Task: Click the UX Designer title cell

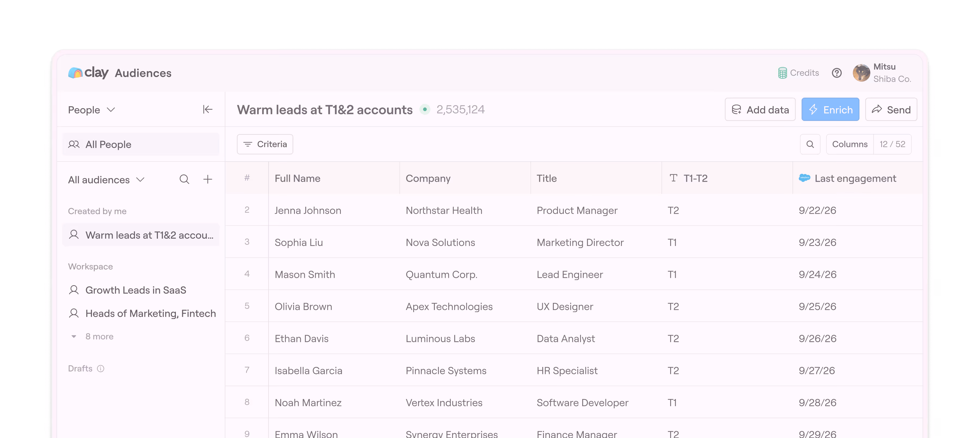Action: point(596,306)
